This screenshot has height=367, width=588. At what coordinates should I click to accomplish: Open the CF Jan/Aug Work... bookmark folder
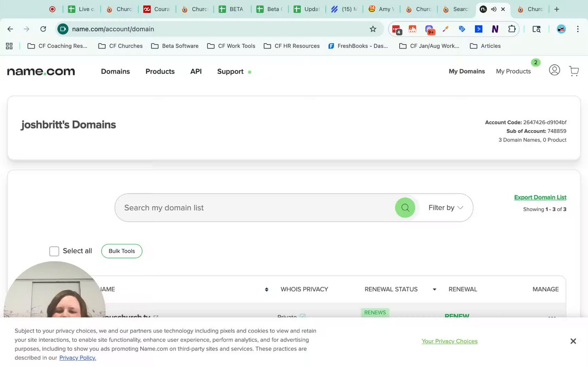tap(429, 46)
